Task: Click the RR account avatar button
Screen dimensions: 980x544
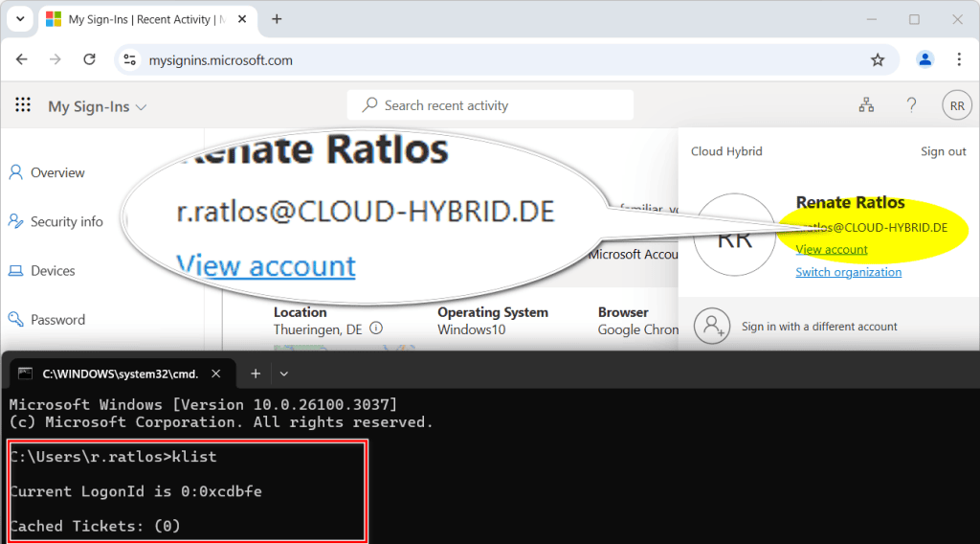Action: coord(956,105)
